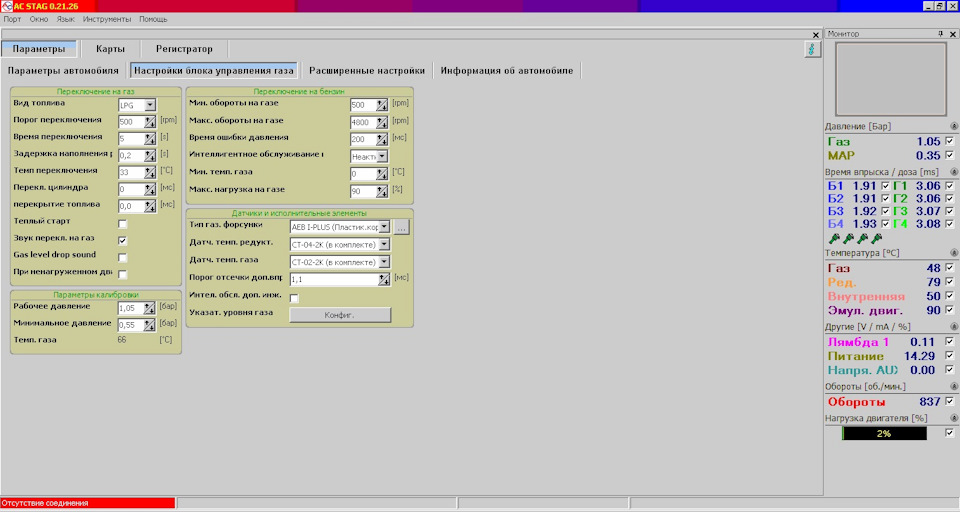Screen dimensions: 960x512
Task: Collapse the Нагрузка двигателя section
Action: [x=953, y=418]
